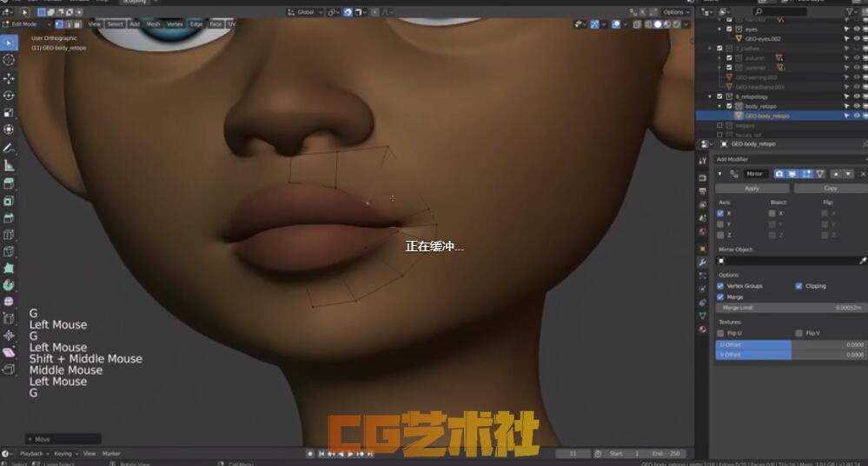Screen dimensions: 868x466
Task: Activate the Transform tool
Action: point(9,129)
